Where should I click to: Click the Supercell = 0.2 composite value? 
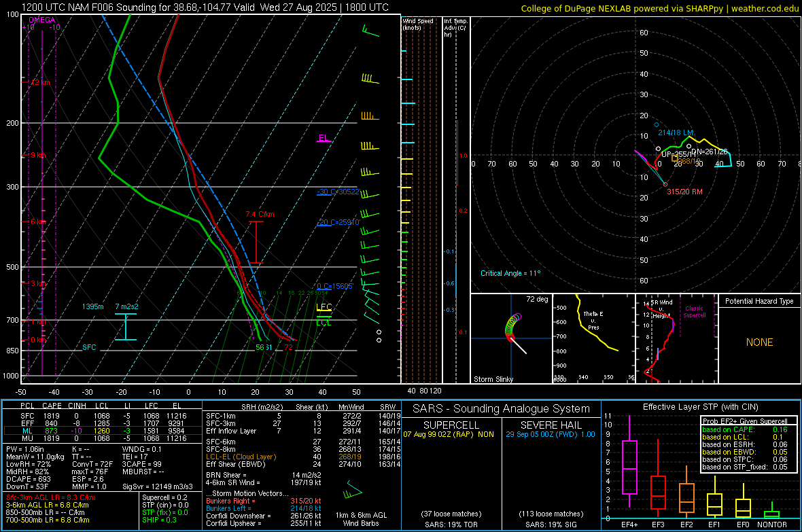click(x=164, y=497)
